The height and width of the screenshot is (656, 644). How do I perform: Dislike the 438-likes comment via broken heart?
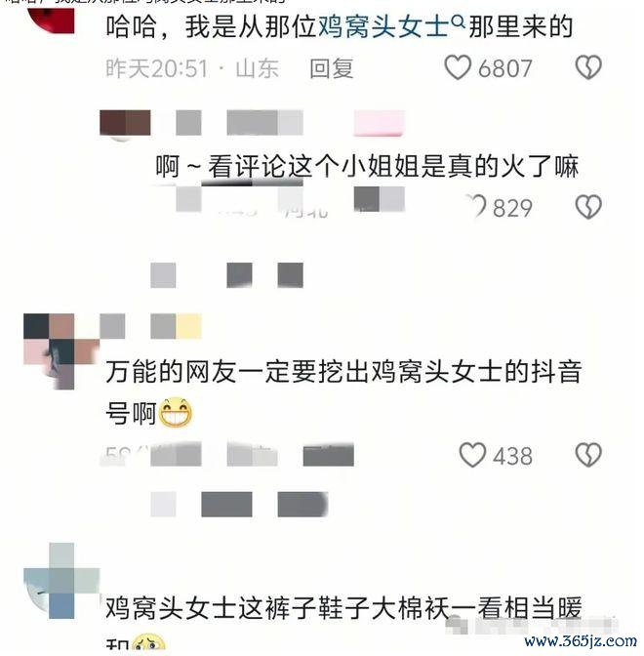[x=588, y=455]
